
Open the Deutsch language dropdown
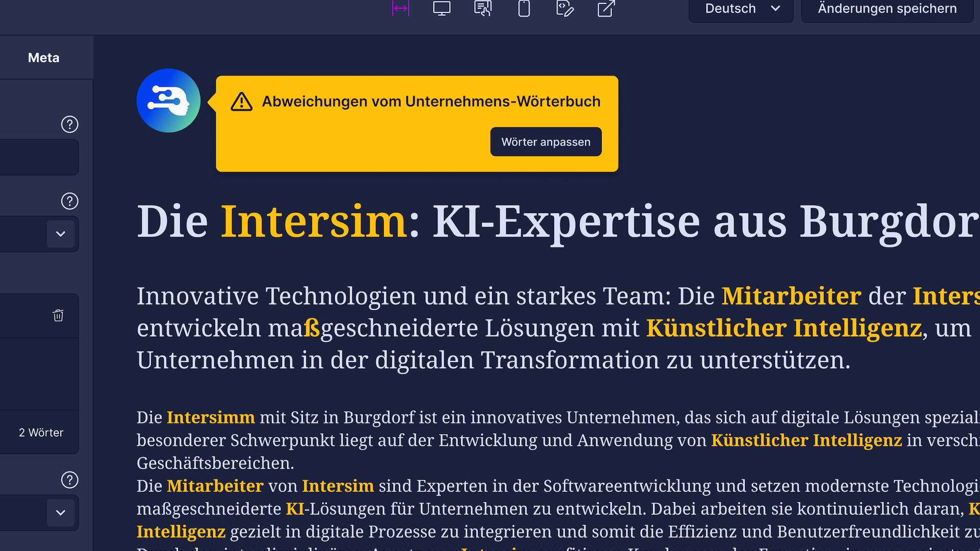pyautogui.click(x=741, y=9)
